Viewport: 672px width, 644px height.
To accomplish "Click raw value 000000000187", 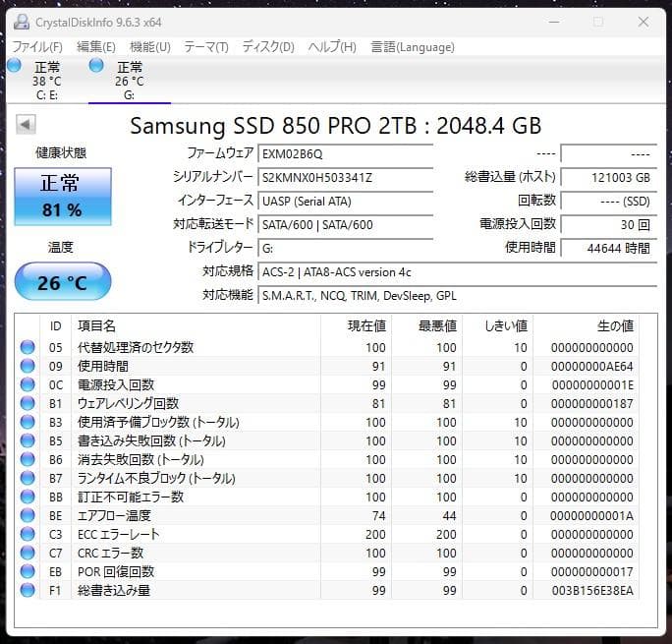I will click(592, 403).
